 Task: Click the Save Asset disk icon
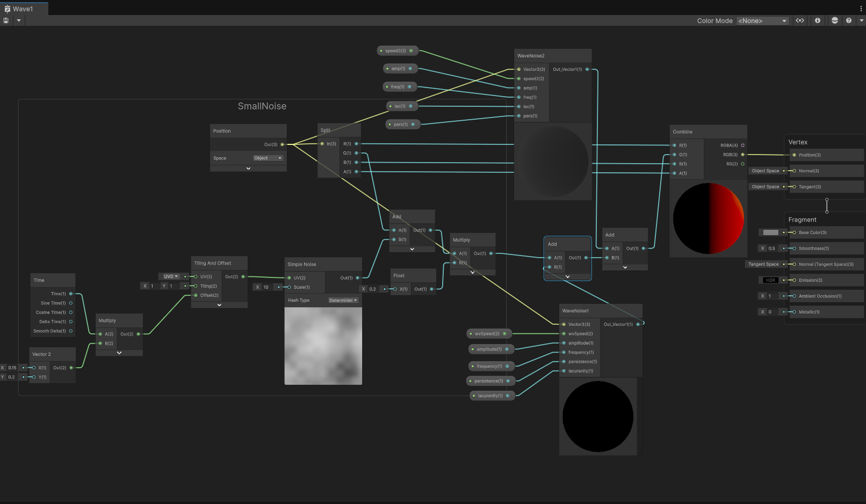pyautogui.click(x=6, y=20)
